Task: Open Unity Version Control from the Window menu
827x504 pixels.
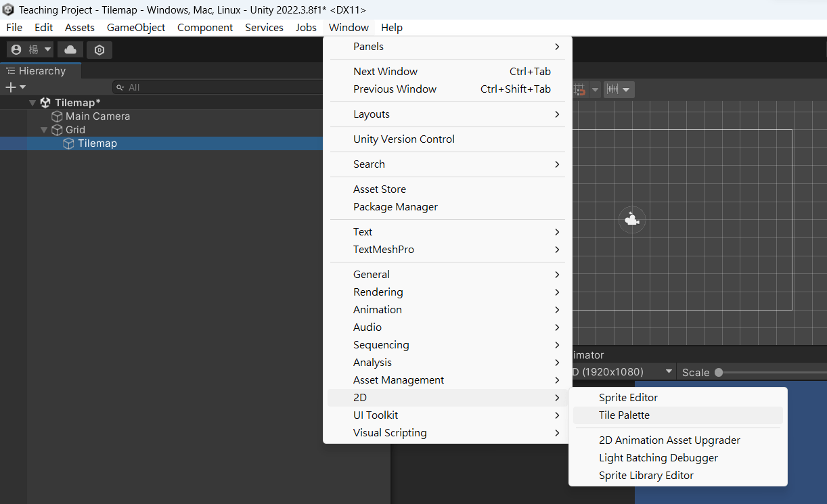Action: (x=448, y=139)
